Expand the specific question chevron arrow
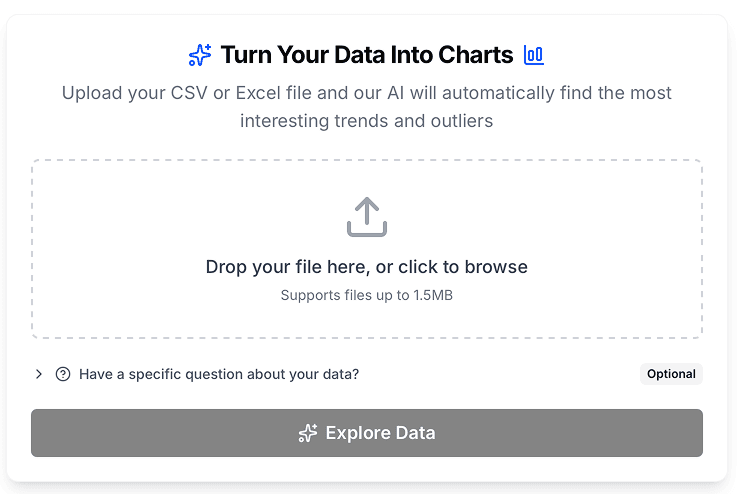Image resolution: width=741 pixels, height=494 pixels. click(x=39, y=374)
